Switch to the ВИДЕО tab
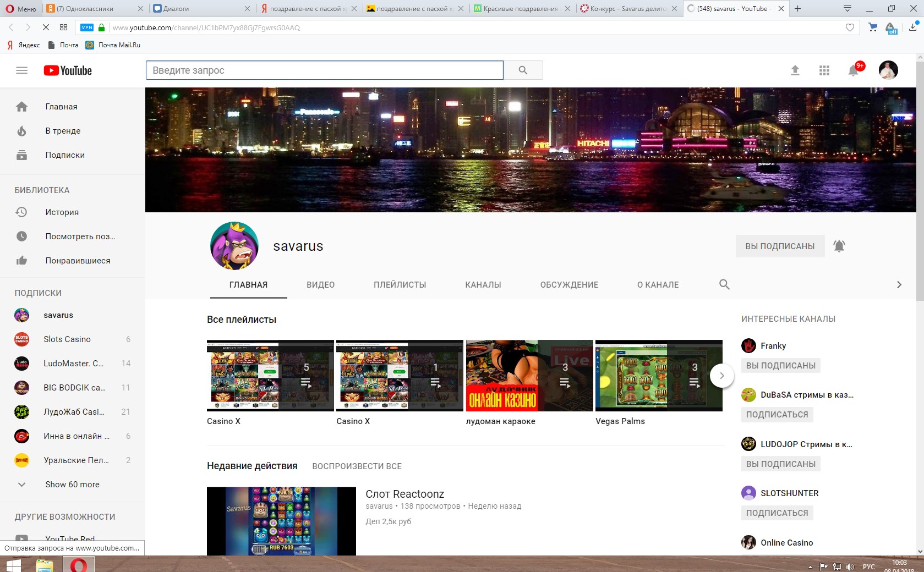This screenshot has height=572, width=924. click(x=320, y=285)
